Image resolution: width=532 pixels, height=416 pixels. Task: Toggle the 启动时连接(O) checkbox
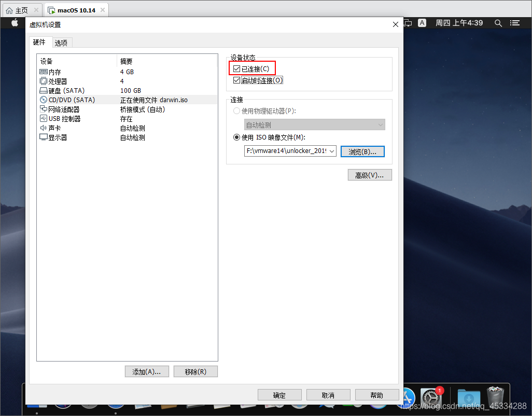point(236,80)
